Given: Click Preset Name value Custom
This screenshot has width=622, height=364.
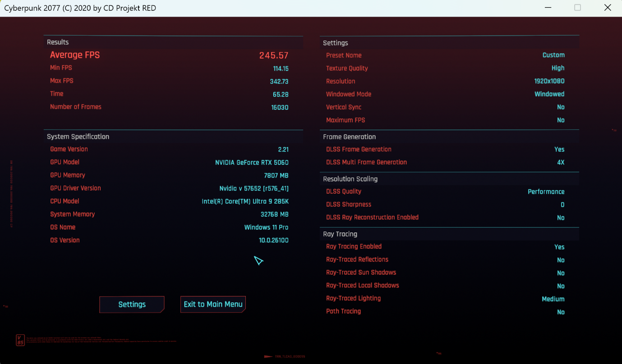Looking at the screenshot, I should (x=553, y=55).
